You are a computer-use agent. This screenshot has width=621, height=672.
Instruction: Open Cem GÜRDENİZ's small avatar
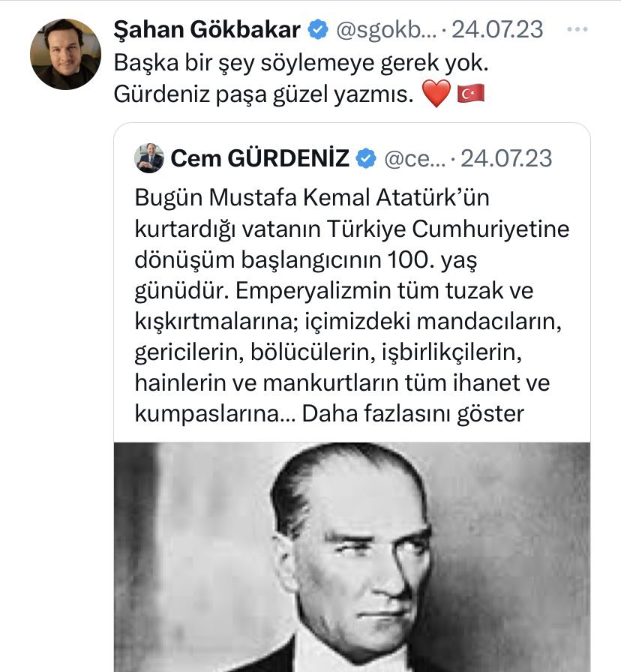(149, 158)
